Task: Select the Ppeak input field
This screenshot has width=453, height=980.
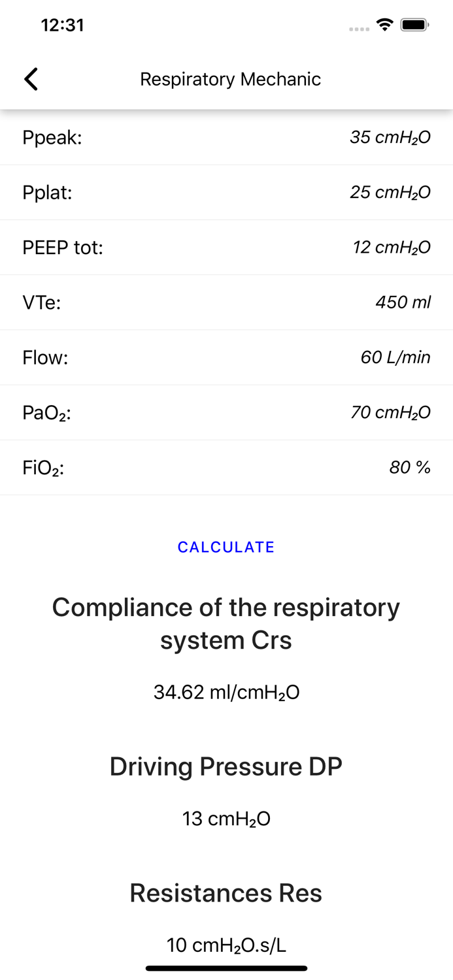Action: [390, 137]
